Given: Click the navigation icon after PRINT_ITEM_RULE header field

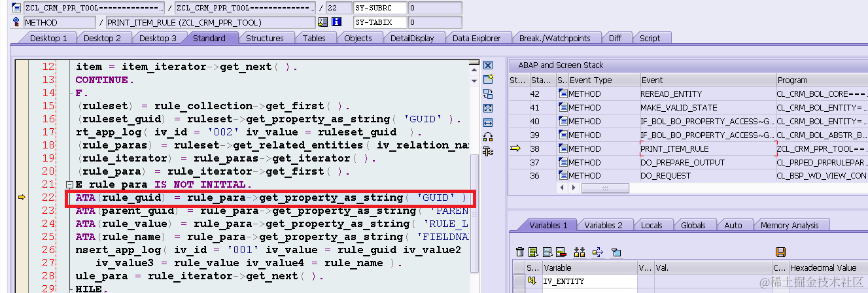Looking at the screenshot, I should 322,22.
